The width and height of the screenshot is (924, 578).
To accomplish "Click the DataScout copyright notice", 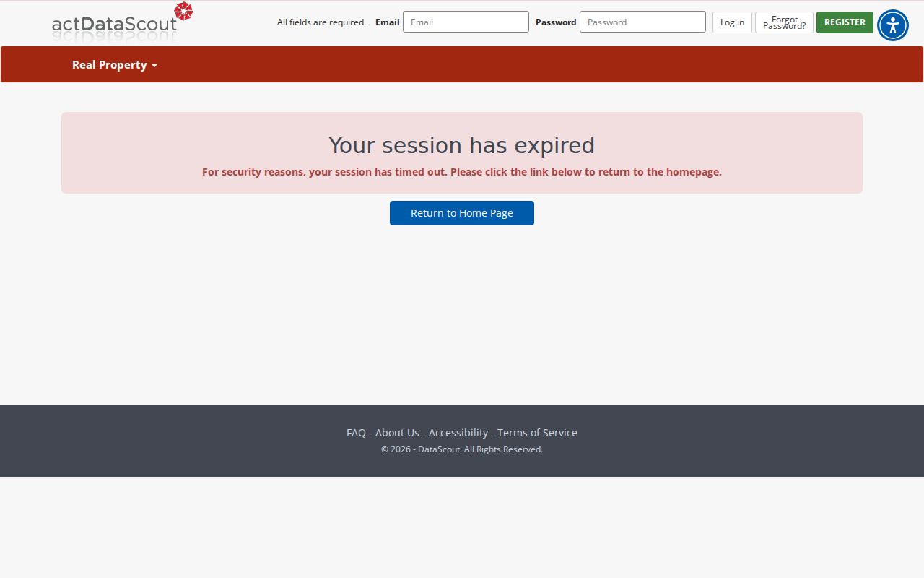I will (462, 449).
